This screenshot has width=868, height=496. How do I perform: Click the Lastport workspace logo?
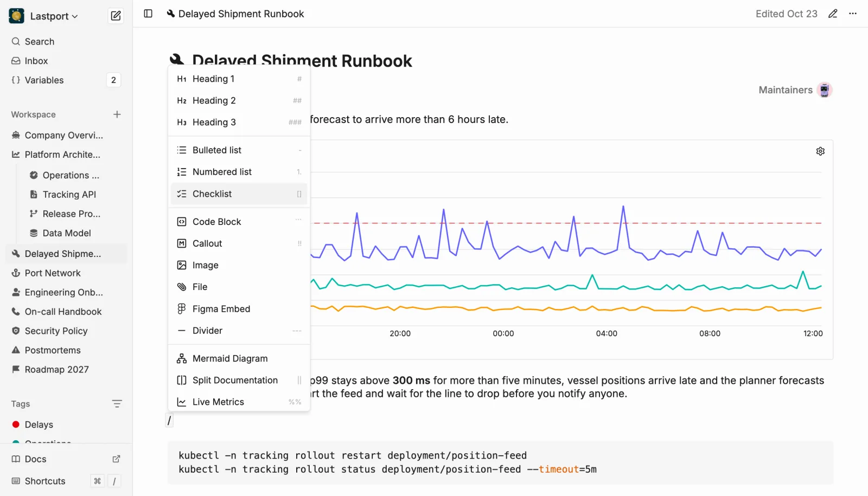point(16,16)
